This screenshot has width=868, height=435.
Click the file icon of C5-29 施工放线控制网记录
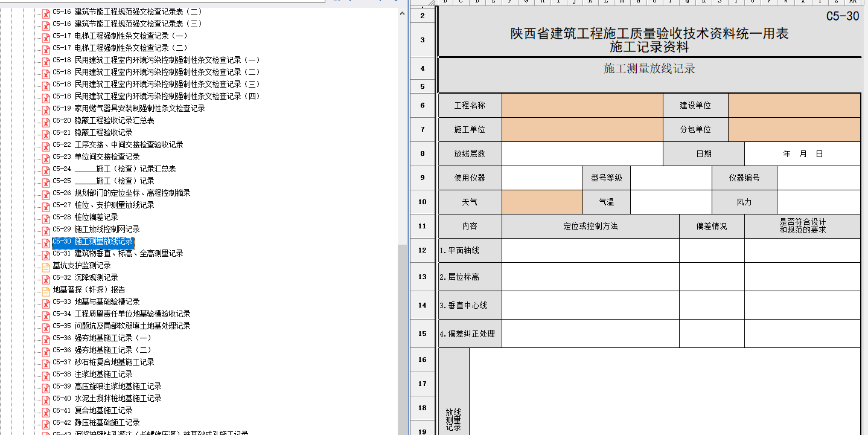[x=46, y=230]
